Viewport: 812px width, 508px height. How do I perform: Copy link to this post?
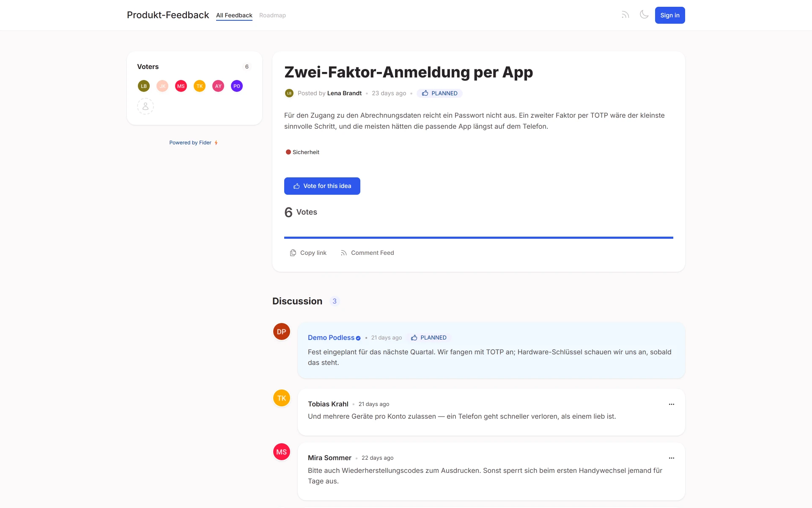click(x=308, y=253)
